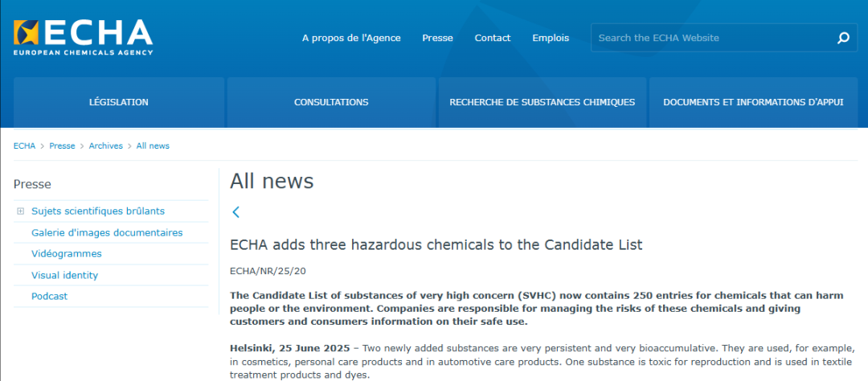Open the Législation menu

click(x=118, y=102)
